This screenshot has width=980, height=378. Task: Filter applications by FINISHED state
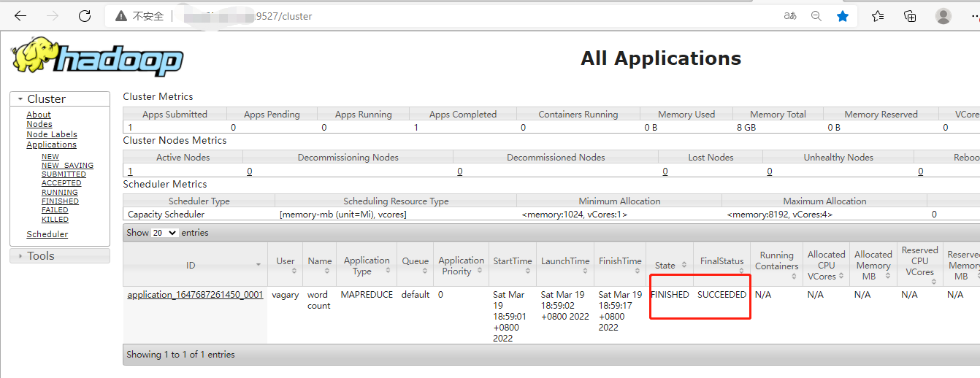(60, 201)
